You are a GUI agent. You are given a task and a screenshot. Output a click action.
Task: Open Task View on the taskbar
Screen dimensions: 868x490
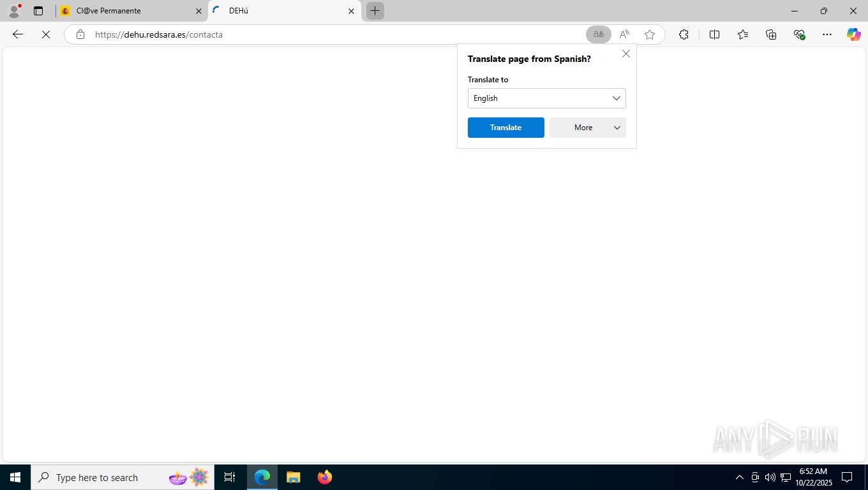230,477
